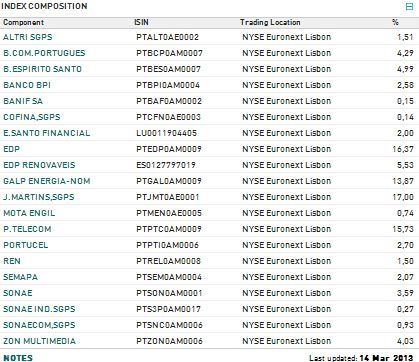Collapse the Index Composition panel
The width and height of the screenshot is (419, 362).
(x=409, y=7)
